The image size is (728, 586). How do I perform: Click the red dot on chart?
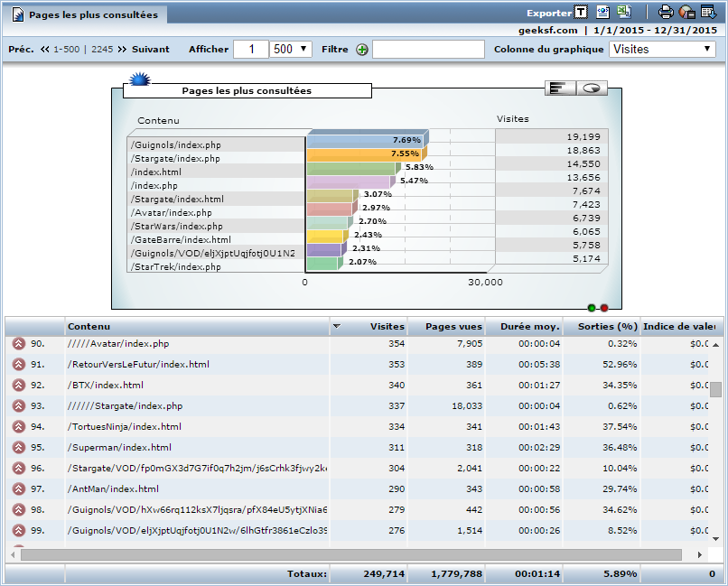tap(604, 308)
